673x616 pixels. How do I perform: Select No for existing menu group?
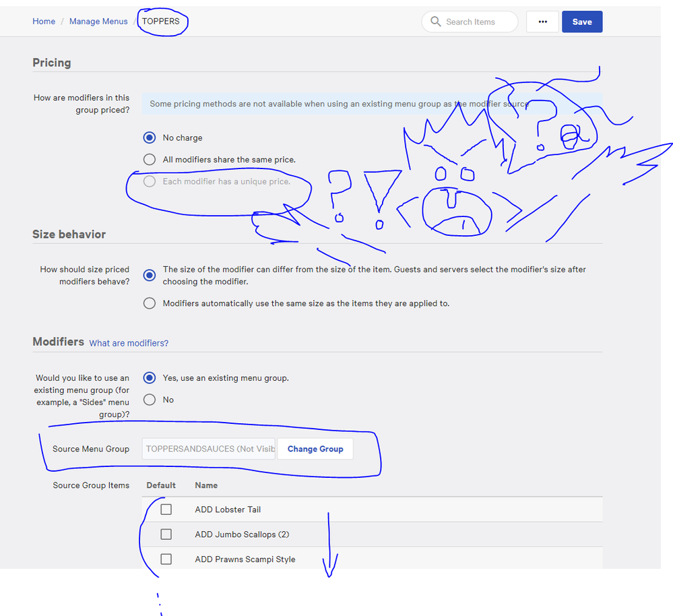(150, 400)
